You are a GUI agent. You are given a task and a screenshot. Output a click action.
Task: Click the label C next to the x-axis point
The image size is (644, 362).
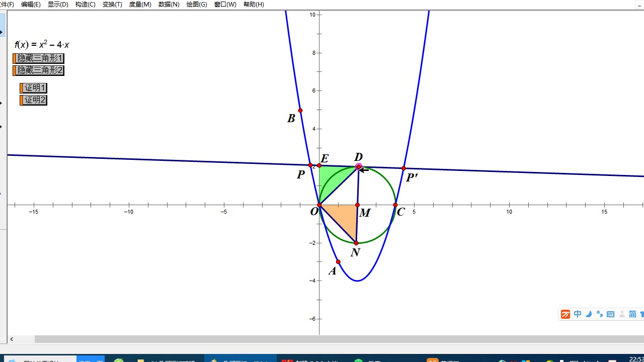tap(400, 212)
